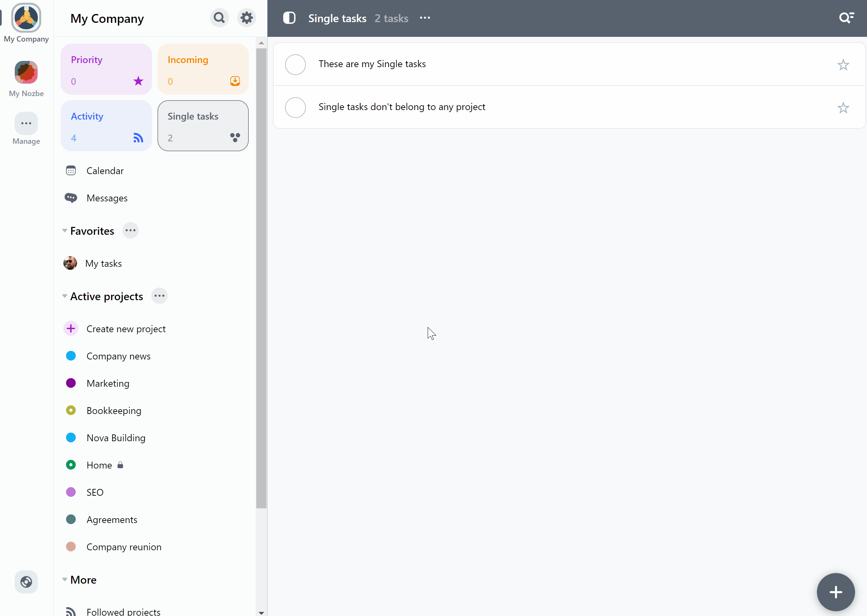Click the Manage menu icon
This screenshot has height=616, width=867.
pyautogui.click(x=27, y=123)
